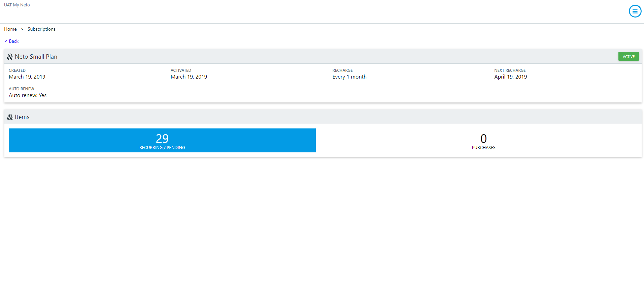This screenshot has height=297, width=644.
Task: Open the Subscriptions breadcrumb
Action: pos(41,29)
